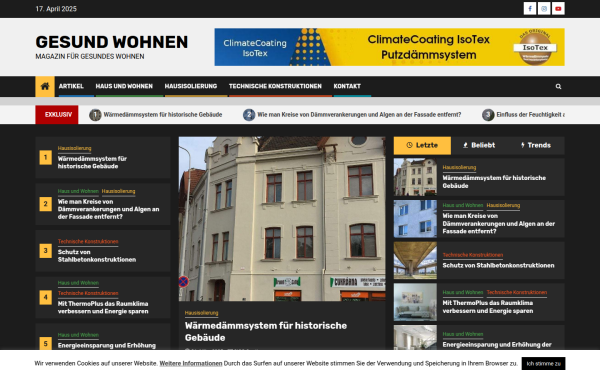Viewport: 600px width, 375px height.
Task: Click ticker circle thumbnail number 1
Action: [x=95, y=114]
